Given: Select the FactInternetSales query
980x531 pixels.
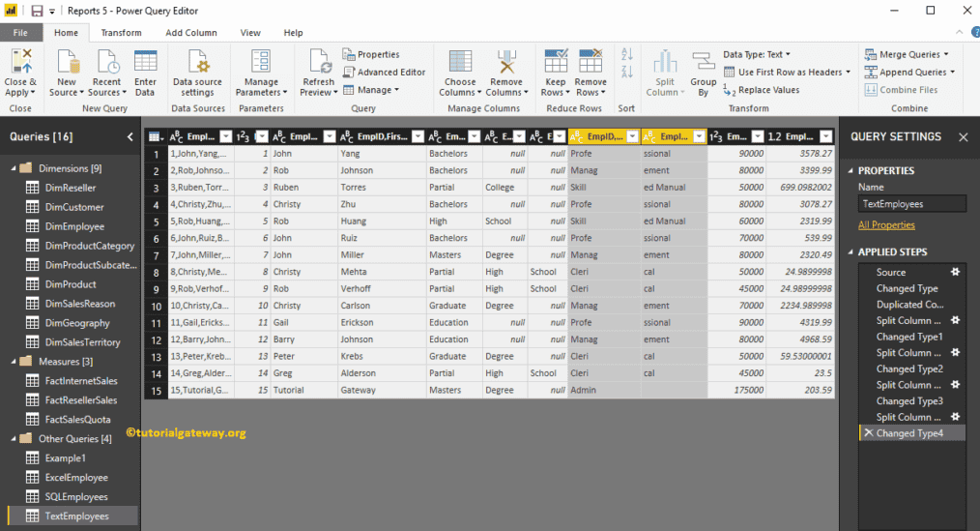Looking at the screenshot, I should click(x=80, y=381).
